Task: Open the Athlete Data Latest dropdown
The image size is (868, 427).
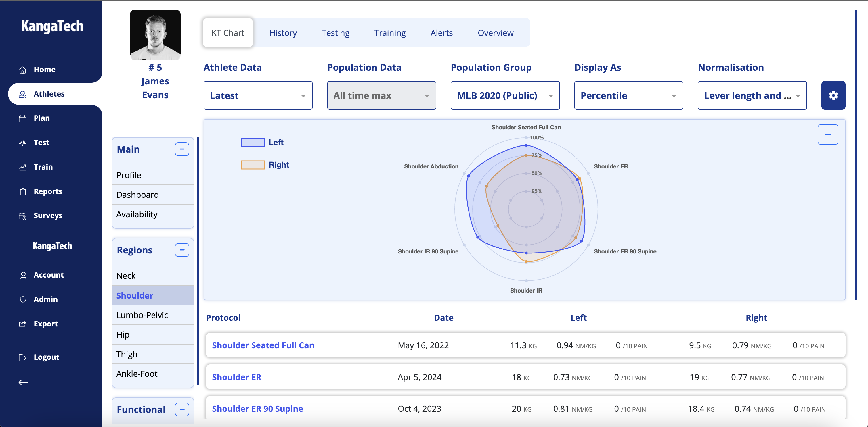Action: [x=258, y=95]
